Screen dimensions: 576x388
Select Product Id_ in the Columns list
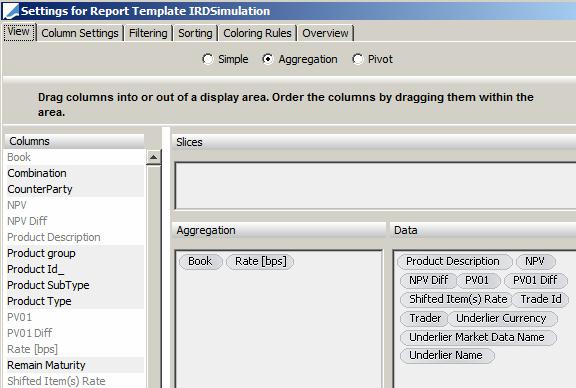75,269
